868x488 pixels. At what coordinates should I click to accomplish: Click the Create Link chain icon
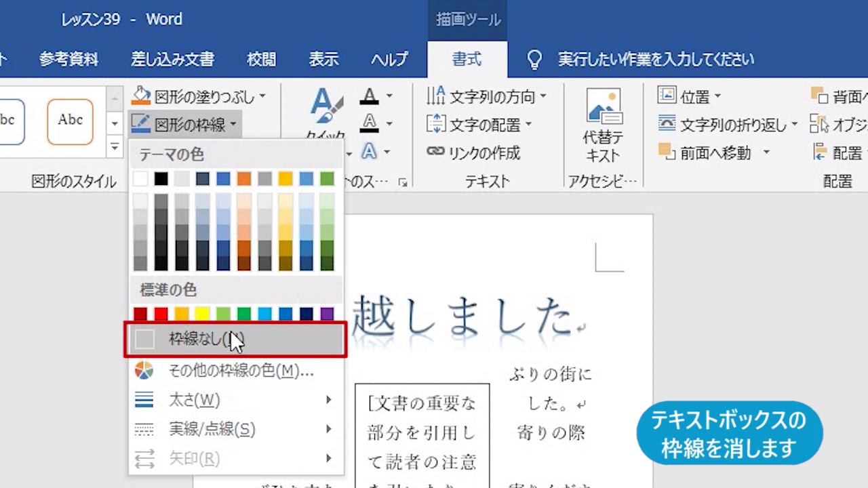435,152
